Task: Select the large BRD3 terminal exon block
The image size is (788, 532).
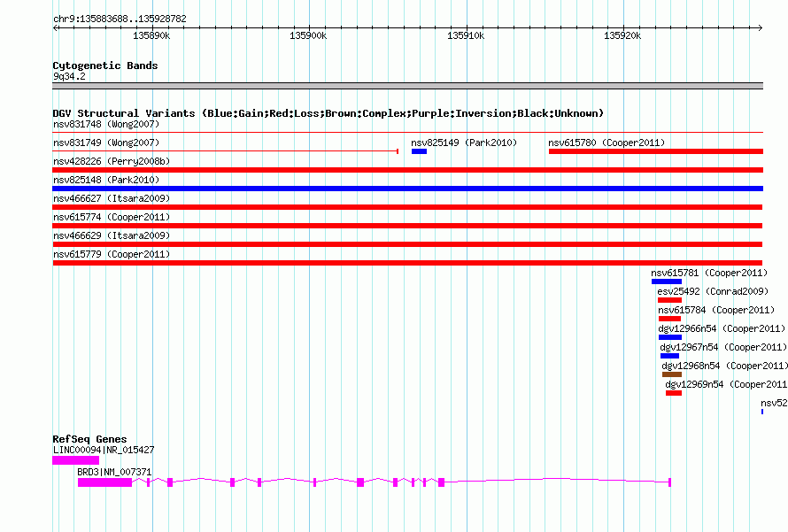Action: (x=105, y=482)
